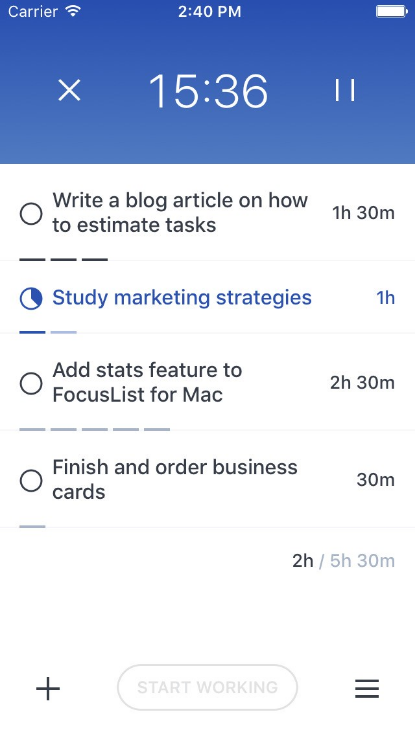Tap the Wi-Fi icon in status bar
This screenshot has height=730, width=415.
coord(74,11)
